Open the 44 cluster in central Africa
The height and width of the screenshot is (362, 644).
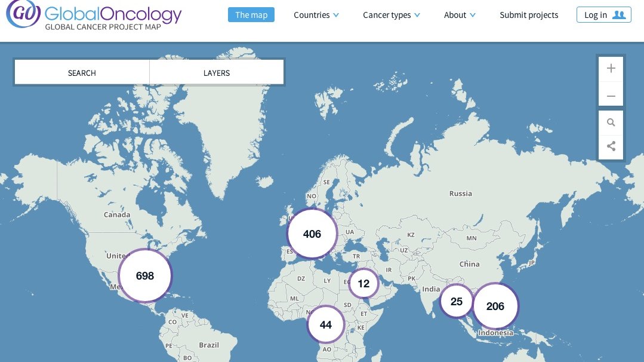[326, 325]
